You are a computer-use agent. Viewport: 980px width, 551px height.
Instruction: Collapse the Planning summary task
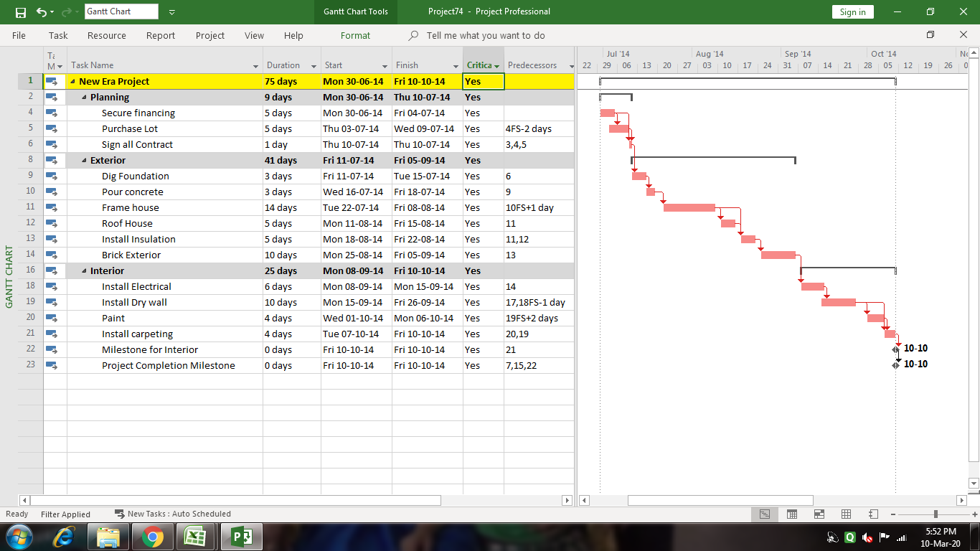tap(83, 97)
